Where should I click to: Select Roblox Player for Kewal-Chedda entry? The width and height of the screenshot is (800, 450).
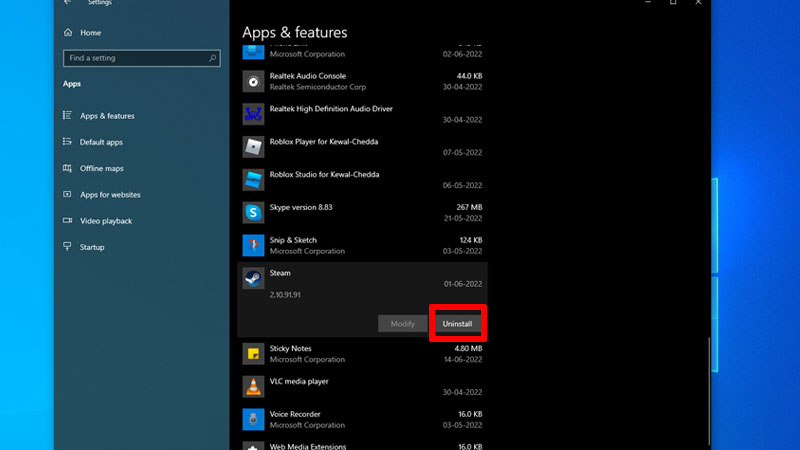tap(324, 141)
